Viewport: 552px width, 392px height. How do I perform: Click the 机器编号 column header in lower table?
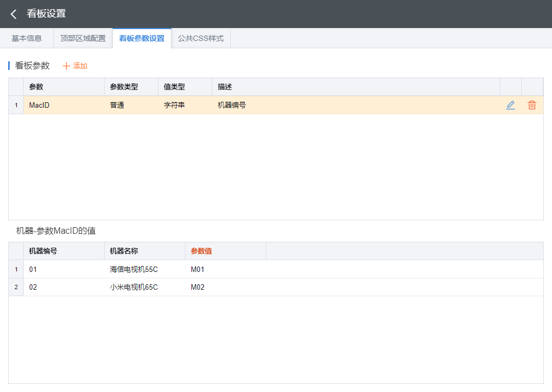tap(64, 251)
